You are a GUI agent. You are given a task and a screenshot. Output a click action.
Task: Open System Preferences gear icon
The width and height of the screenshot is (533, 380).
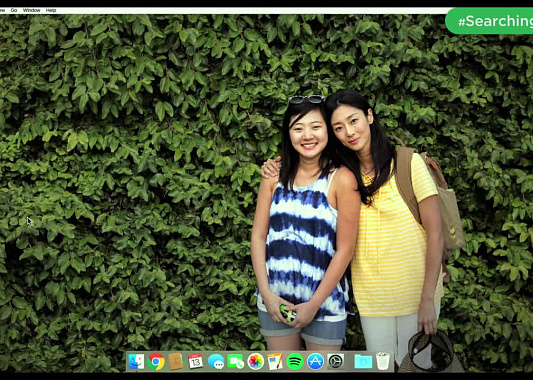pos(335,361)
